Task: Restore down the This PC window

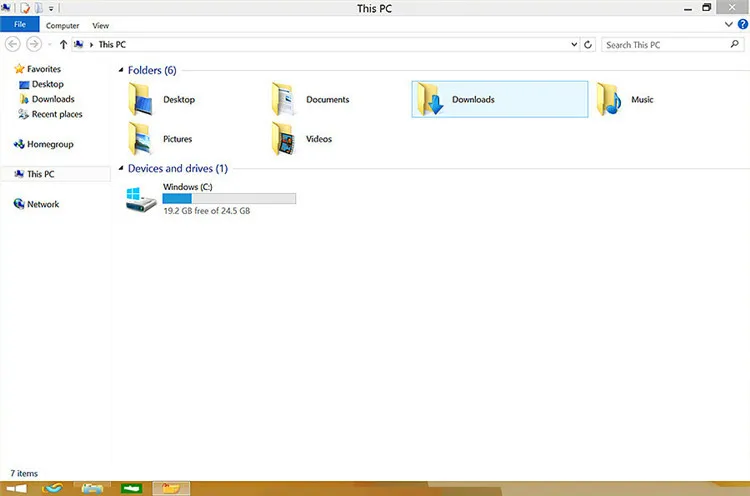Action: coord(706,7)
